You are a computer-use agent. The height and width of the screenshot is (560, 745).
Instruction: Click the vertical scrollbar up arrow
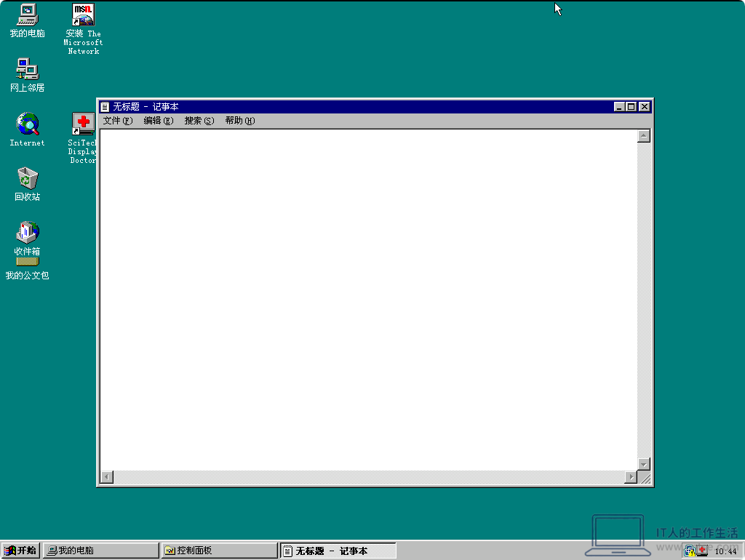[644, 136]
